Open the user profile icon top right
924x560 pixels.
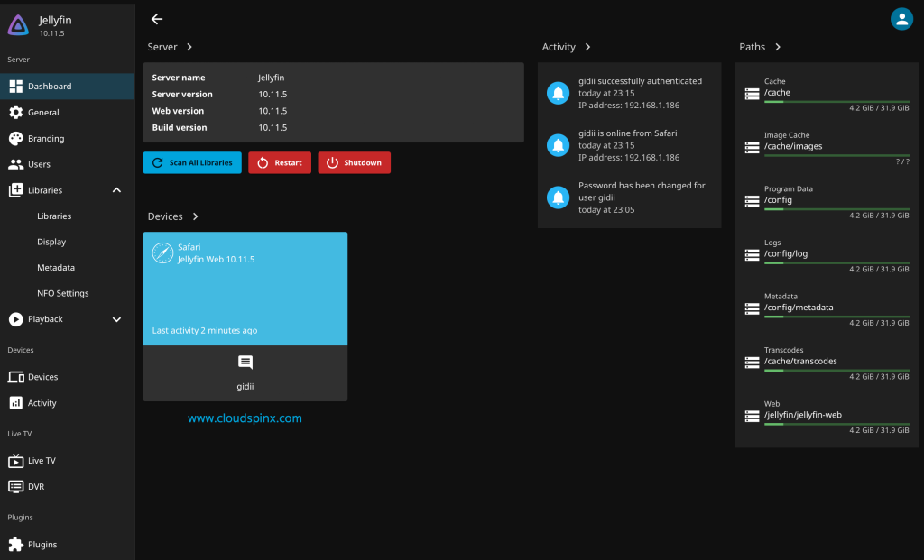click(x=901, y=18)
